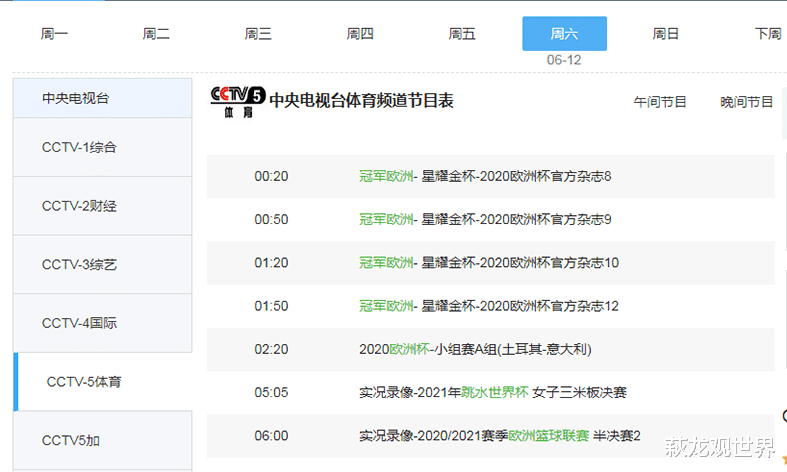Click the CCTV5 体育 logo
Viewport: 787px width, 472px height.
pyautogui.click(x=238, y=102)
